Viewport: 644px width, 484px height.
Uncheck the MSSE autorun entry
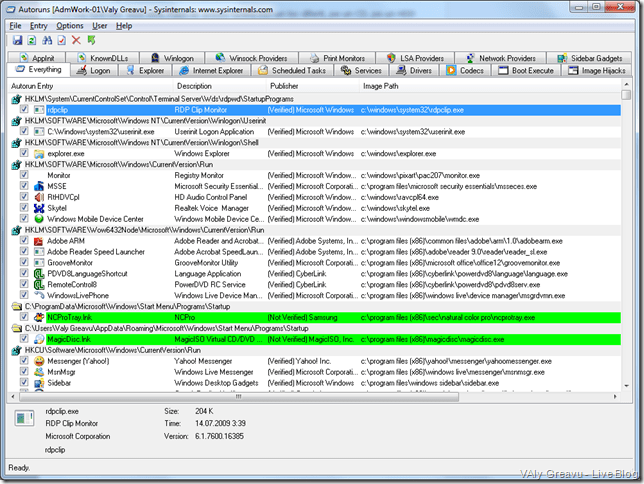tap(24, 186)
